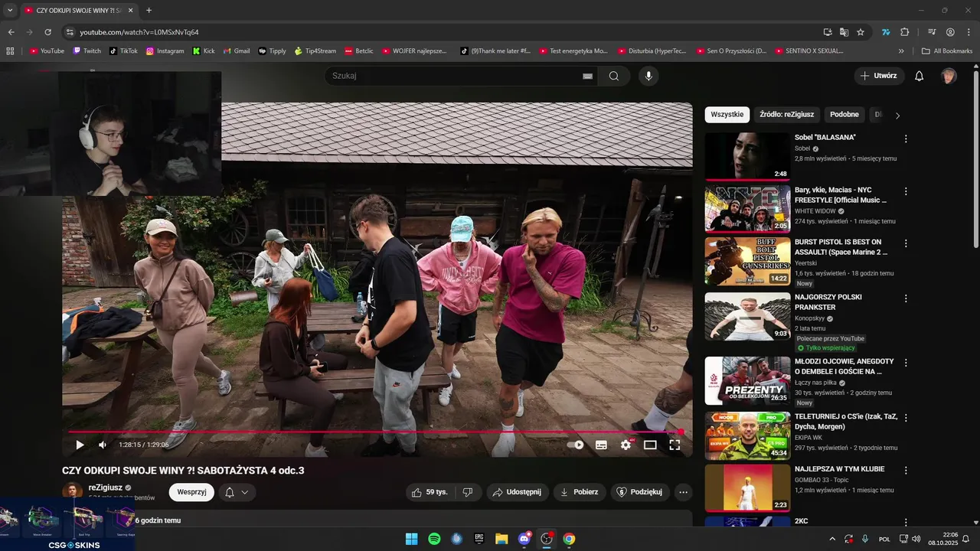980x551 pixels.
Task: Open tab search dropdown arrow
Action: 10,10
